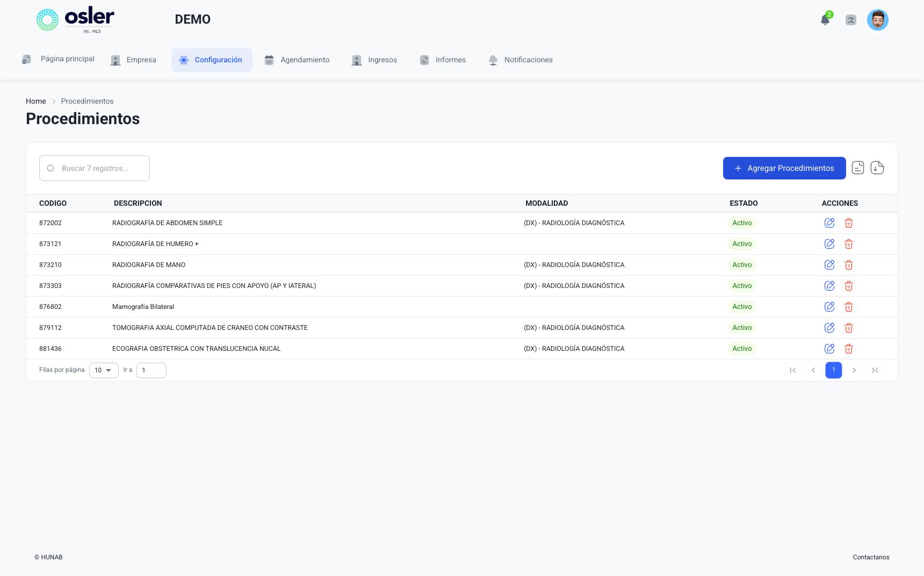Delete the RADIOGRAFÍA DE HUMERO row
Image resolution: width=924 pixels, height=576 pixels.
(x=849, y=244)
